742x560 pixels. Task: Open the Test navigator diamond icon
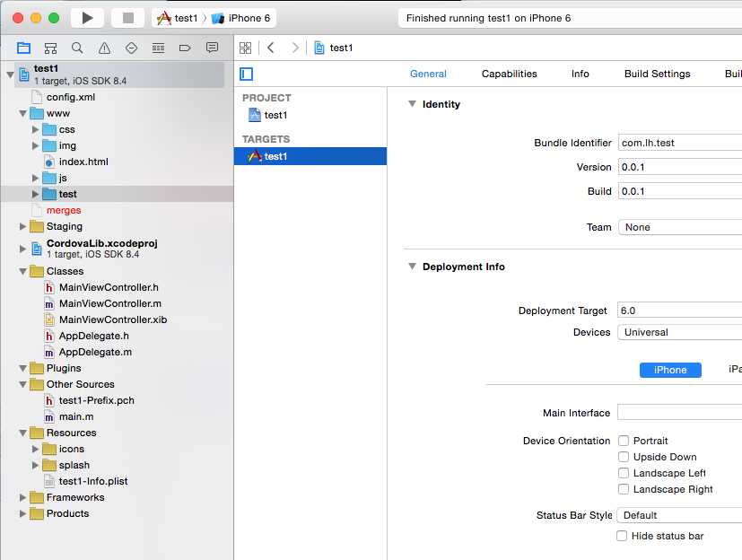click(131, 48)
